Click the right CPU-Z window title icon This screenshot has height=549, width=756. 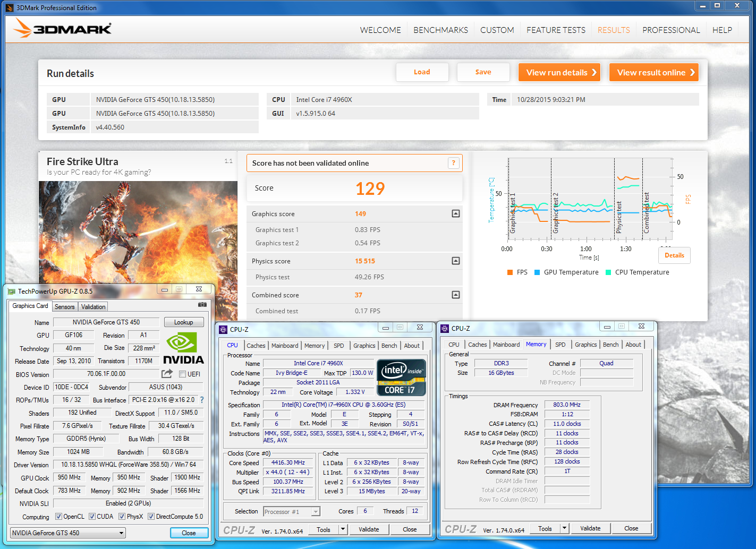click(445, 329)
